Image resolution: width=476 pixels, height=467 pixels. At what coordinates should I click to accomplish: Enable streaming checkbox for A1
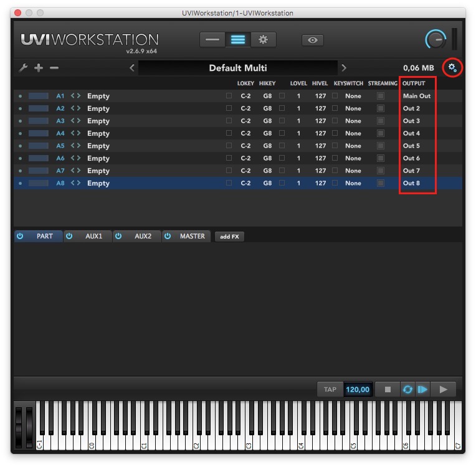(x=381, y=96)
